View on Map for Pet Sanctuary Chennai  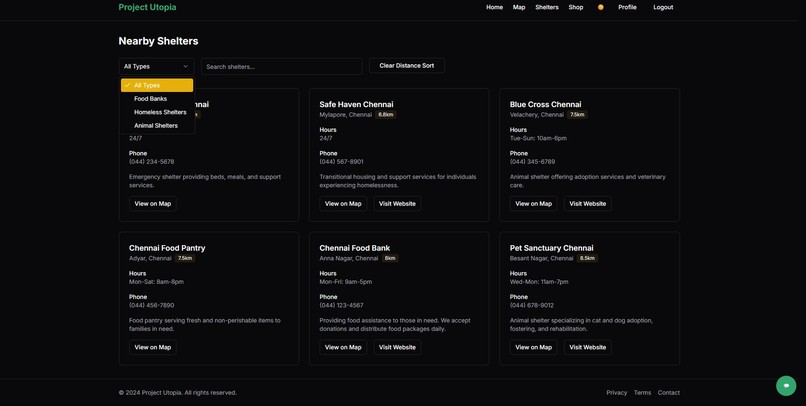tap(534, 347)
